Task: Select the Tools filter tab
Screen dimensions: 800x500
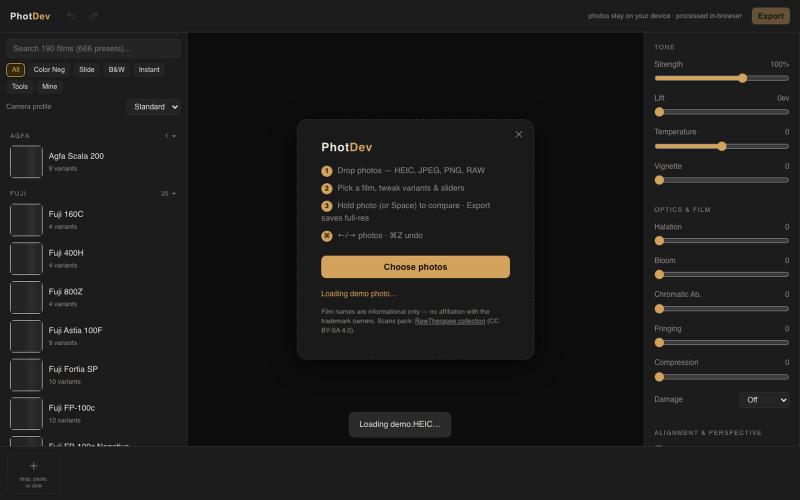Action: pyautogui.click(x=20, y=86)
